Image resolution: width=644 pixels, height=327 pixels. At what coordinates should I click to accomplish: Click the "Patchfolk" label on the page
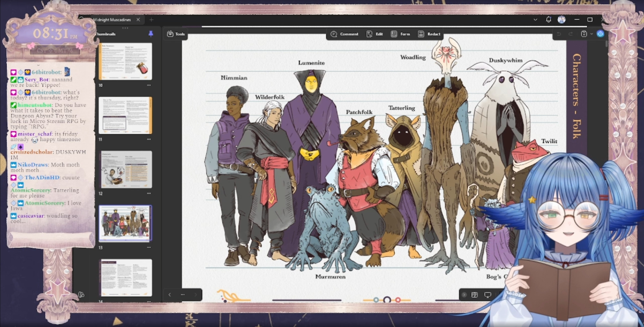(x=359, y=112)
